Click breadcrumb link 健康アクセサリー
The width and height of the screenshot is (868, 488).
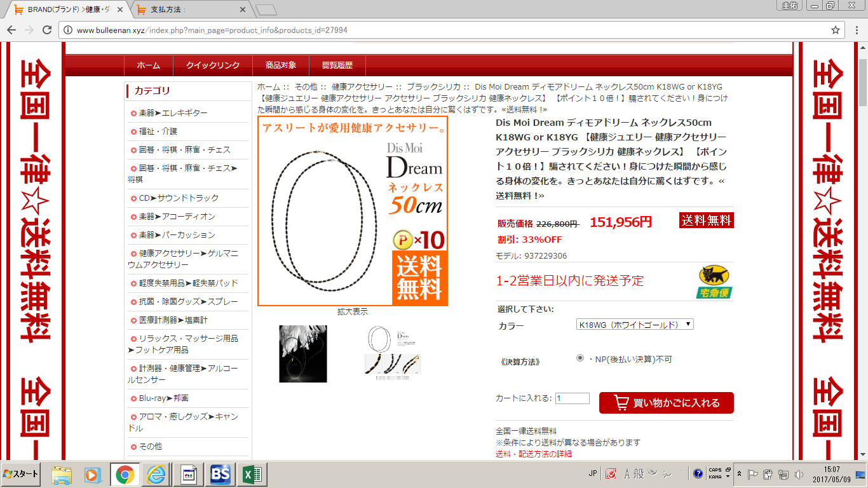[x=362, y=86]
